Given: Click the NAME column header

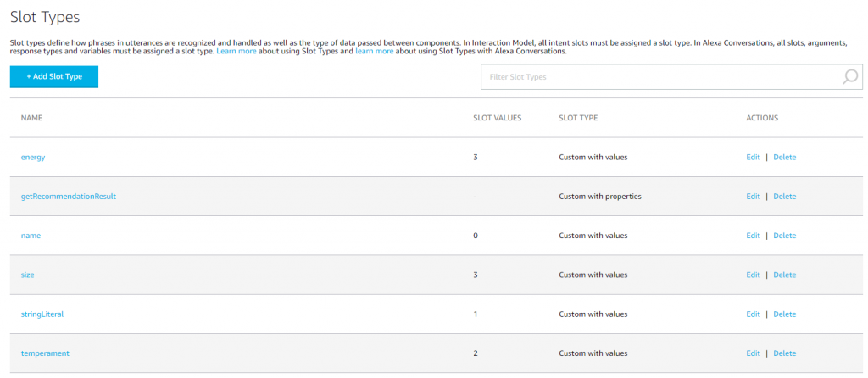Looking at the screenshot, I should tap(31, 118).
